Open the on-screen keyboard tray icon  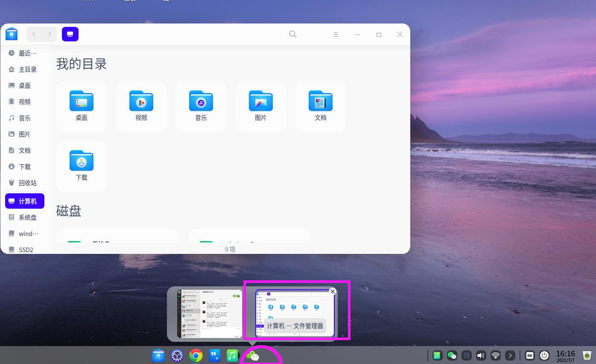tap(530, 355)
